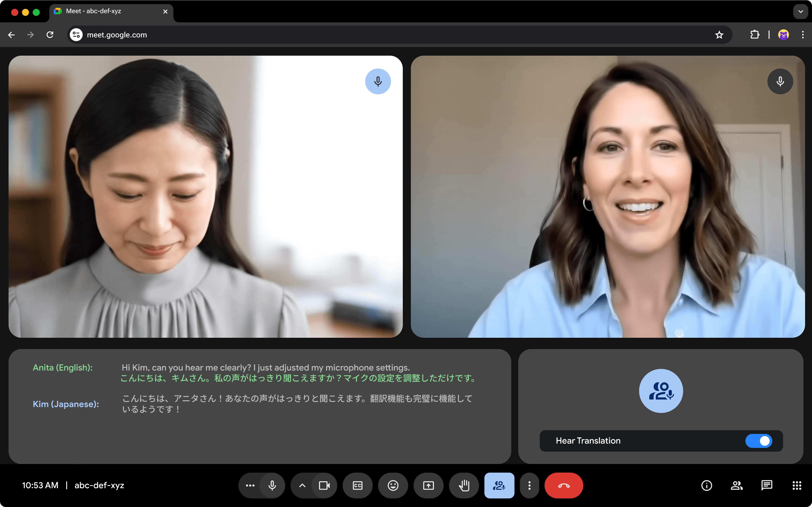This screenshot has width=812, height=507.
Task: Bookmark this page with star icon
Action: 719,35
